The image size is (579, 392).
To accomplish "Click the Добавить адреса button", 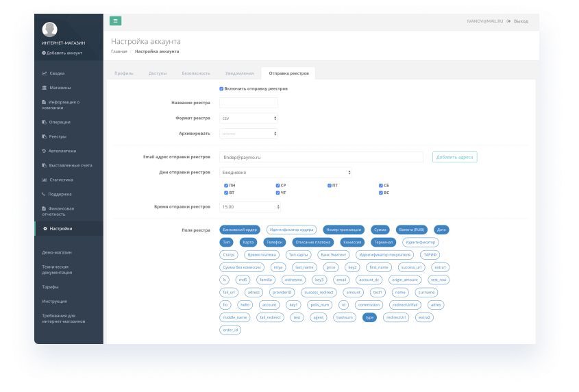I will [454, 158].
